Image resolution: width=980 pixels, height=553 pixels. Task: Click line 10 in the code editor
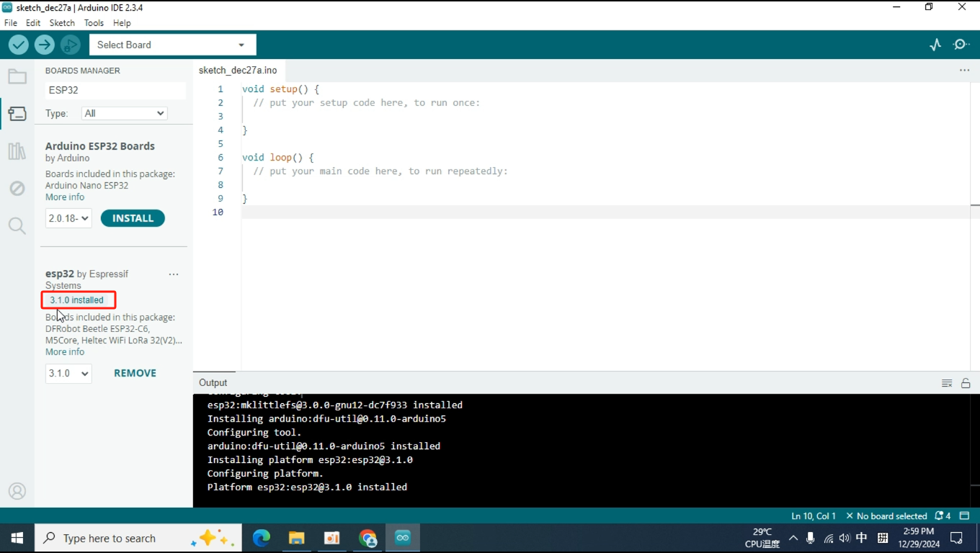point(605,212)
